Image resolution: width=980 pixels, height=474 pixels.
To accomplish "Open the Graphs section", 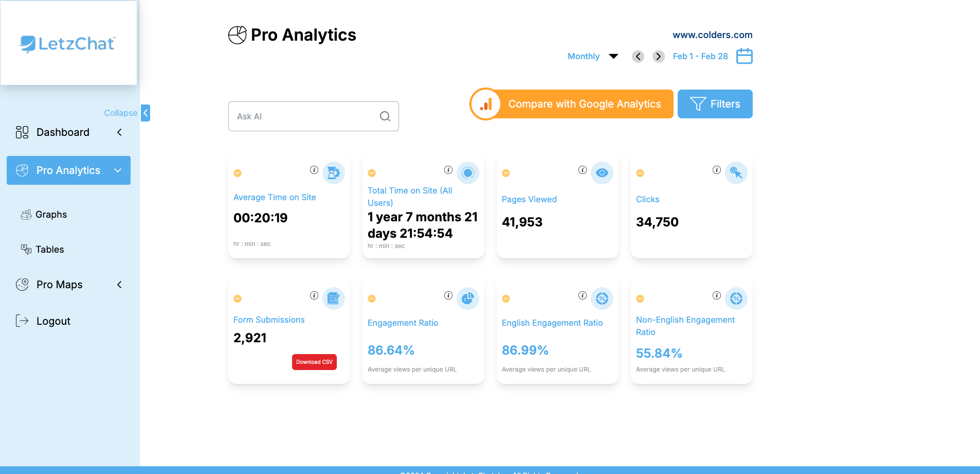I will tap(51, 214).
